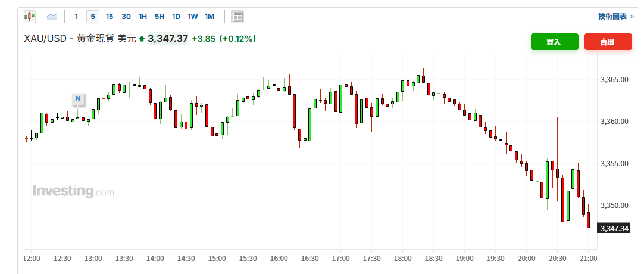644x274 pixels.
Task: Select the 1H timeframe
Action: pos(142,17)
